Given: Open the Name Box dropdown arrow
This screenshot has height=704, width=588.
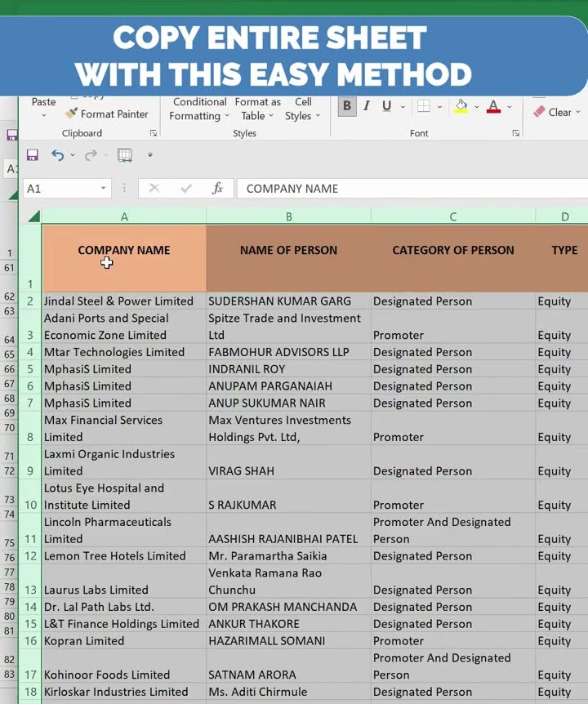Looking at the screenshot, I should point(103,188).
